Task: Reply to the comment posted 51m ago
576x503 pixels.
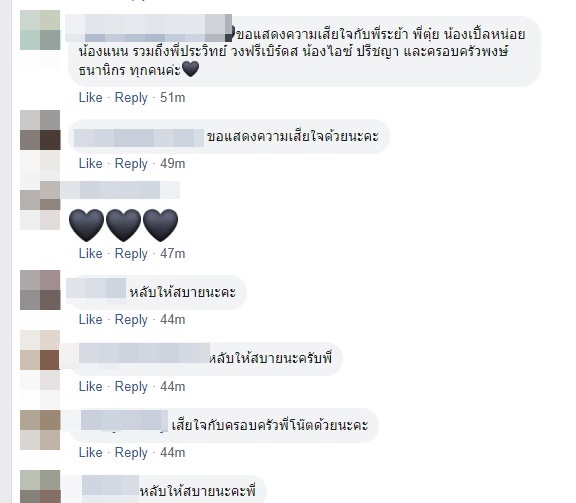Action: (131, 98)
